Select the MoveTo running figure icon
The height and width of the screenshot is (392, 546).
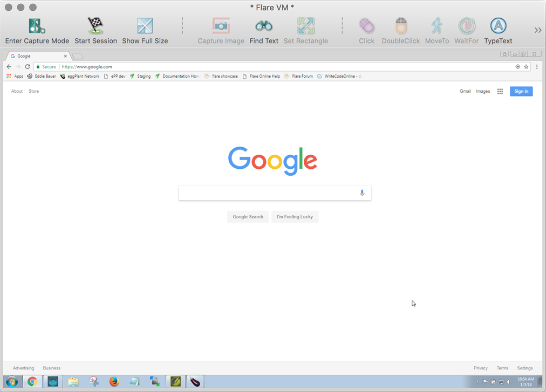pos(436,26)
